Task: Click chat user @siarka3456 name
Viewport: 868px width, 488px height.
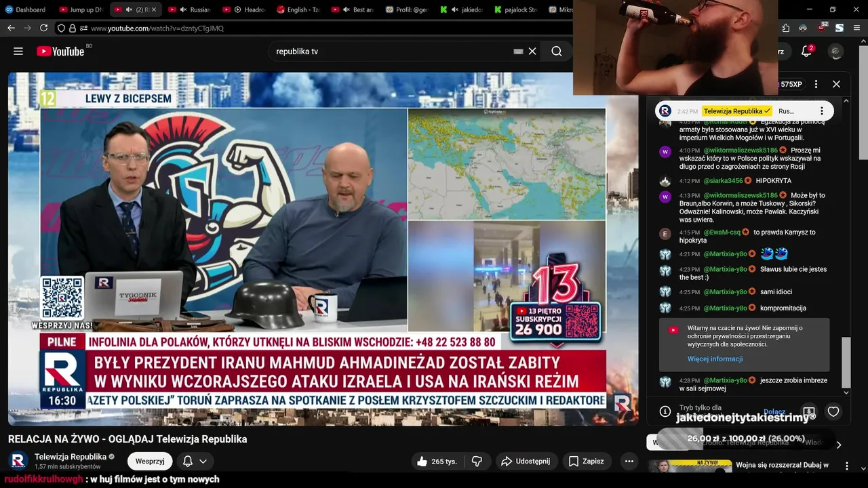Action: 723,180
